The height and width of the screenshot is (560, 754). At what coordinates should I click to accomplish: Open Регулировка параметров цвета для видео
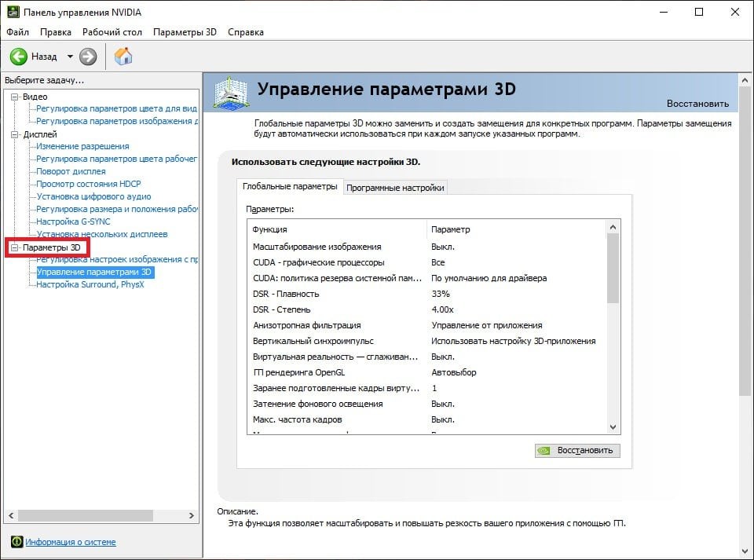tap(116, 108)
